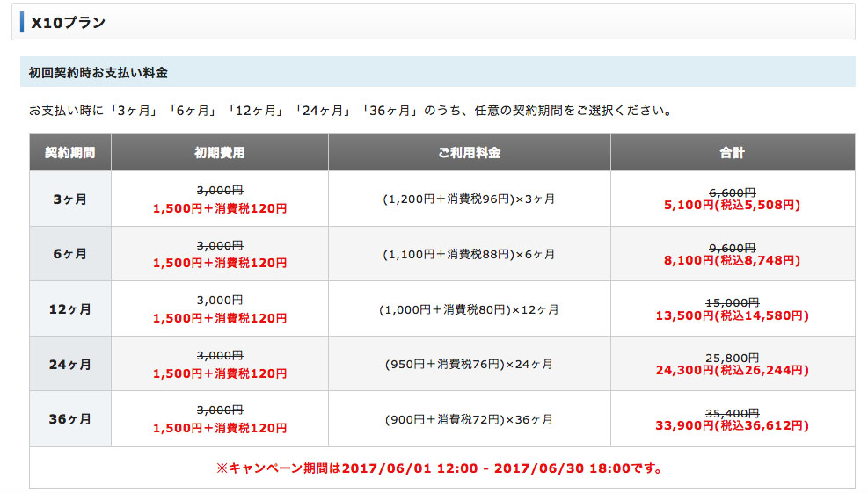Select the 3ヶ月 contract period cell
The width and height of the screenshot is (868, 493).
click(x=70, y=199)
